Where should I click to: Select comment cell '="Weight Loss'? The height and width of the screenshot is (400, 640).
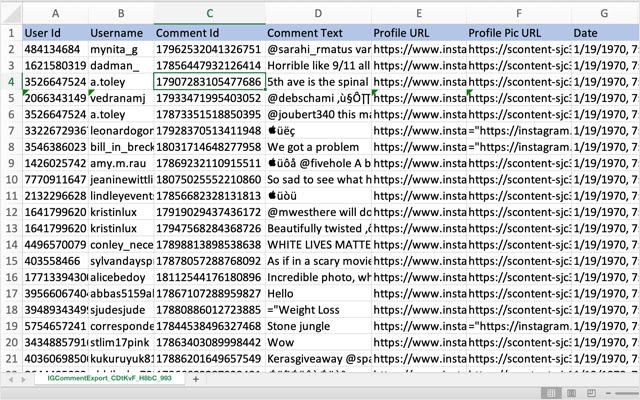tap(318, 310)
